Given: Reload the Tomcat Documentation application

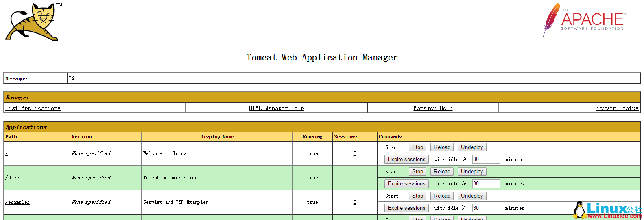Looking at the screenshot, I should [442, 172].
